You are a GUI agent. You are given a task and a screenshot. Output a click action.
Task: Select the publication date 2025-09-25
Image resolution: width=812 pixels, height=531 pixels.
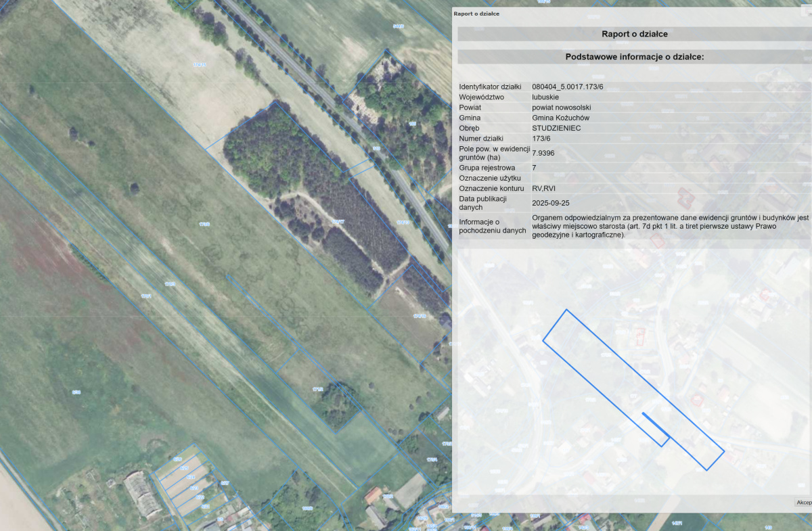551,202
